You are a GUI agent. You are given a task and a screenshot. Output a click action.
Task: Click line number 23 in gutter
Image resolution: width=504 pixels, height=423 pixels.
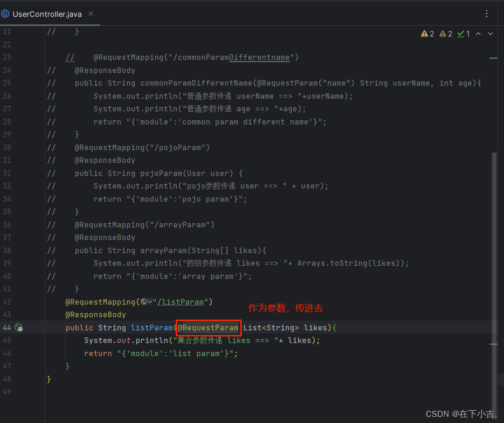pyautogui.click(x=7, y=57)
